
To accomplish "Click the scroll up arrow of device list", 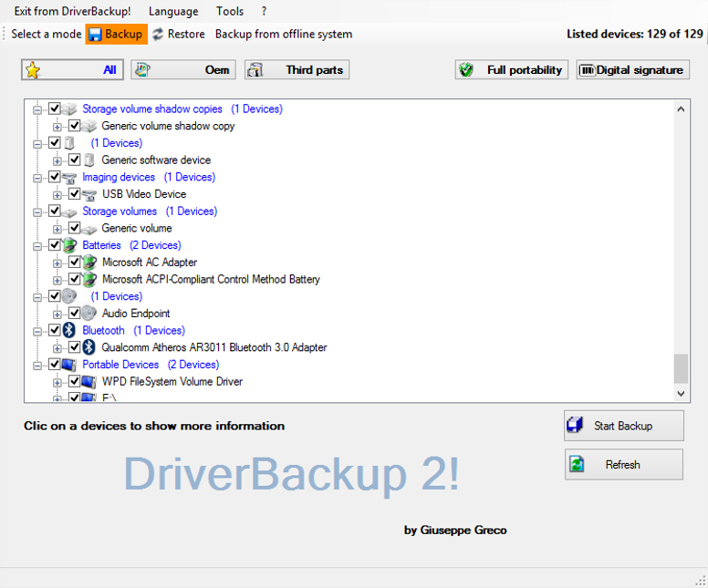I will tap(681, 108).
